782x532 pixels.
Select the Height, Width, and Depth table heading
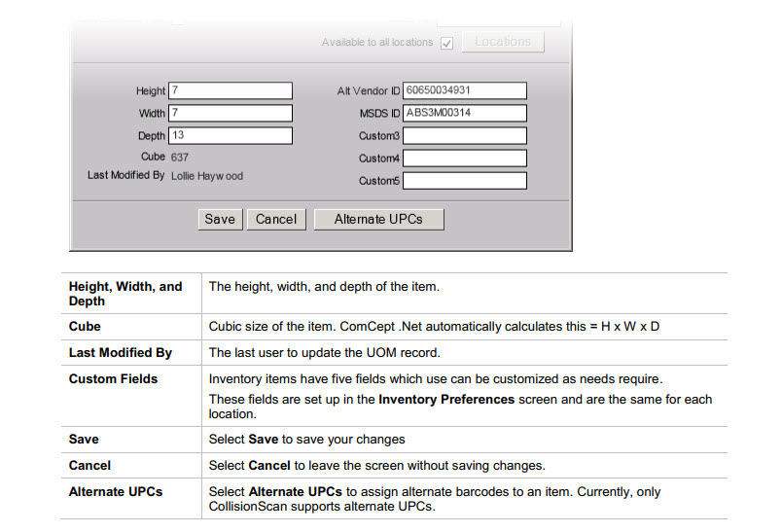(x=125, y=294)
